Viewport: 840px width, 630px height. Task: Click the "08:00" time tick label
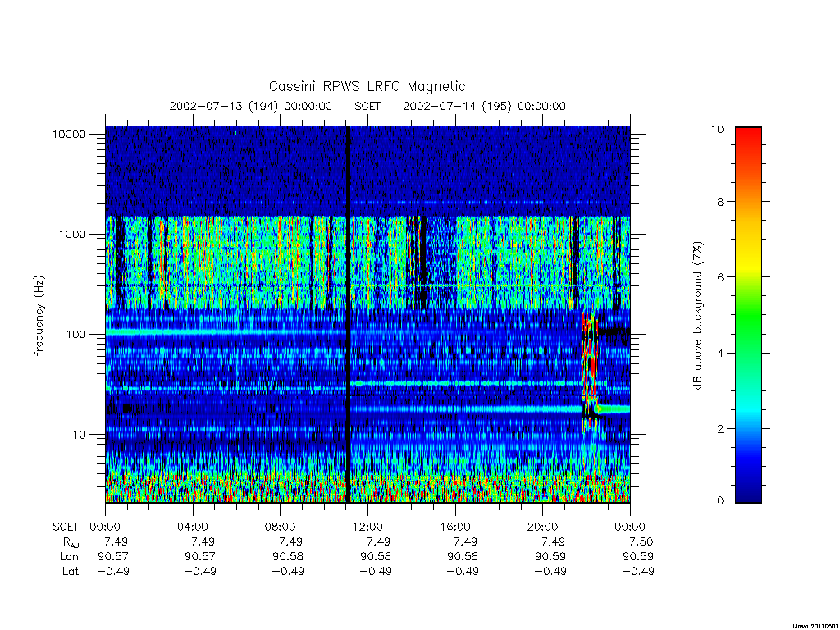click(x=281, y=527)
